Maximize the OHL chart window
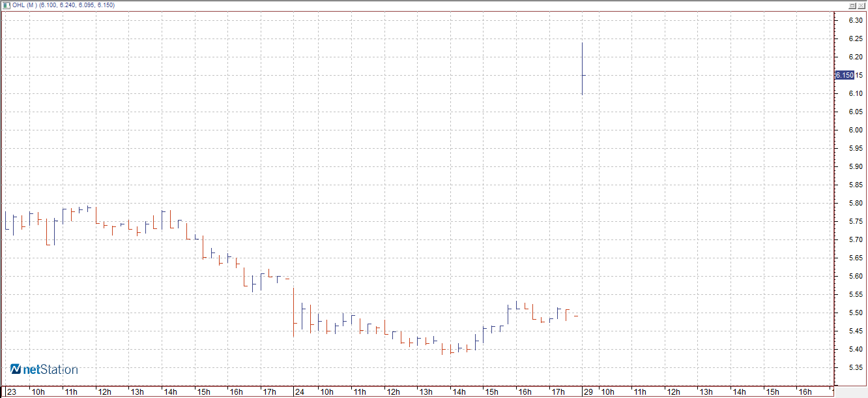868x398 pixels. point(852,5)
